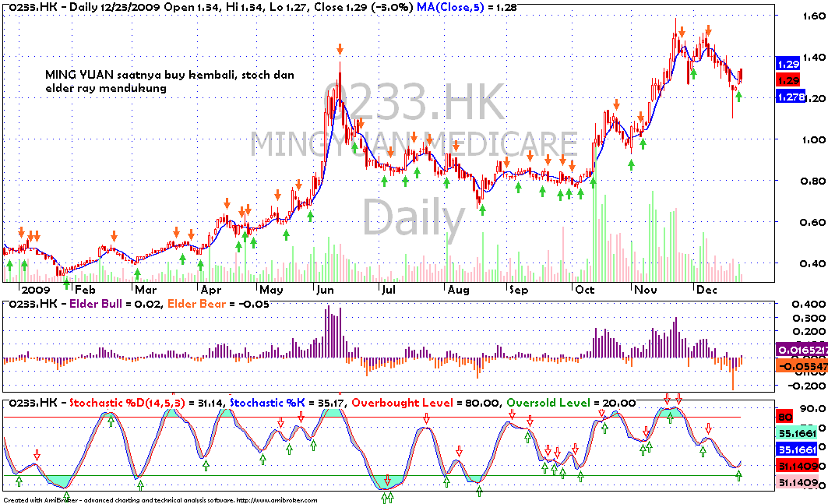
Task: Click the Apr month axis label
Action: pyautogui.click(x=211, y=290)
